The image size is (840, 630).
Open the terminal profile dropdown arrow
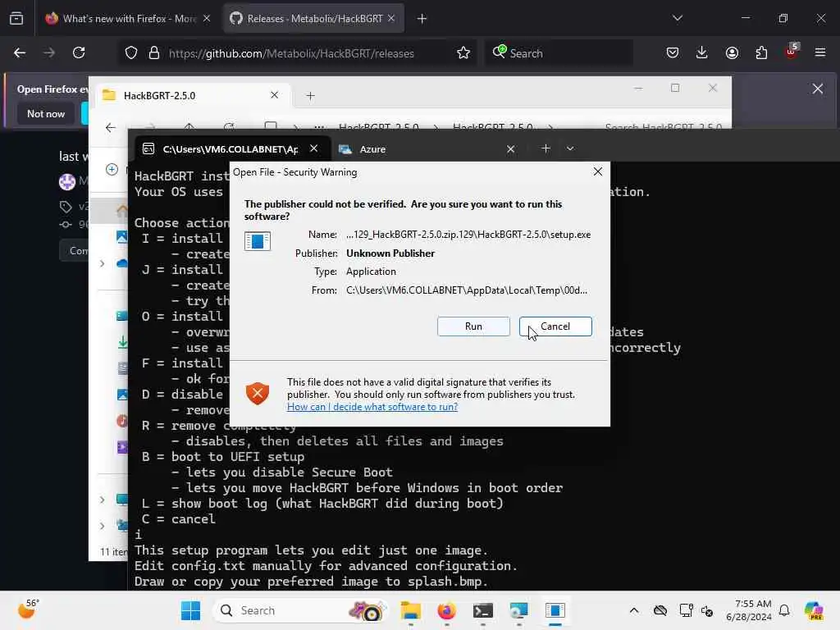pyautogui.click(x=570, y=148)
